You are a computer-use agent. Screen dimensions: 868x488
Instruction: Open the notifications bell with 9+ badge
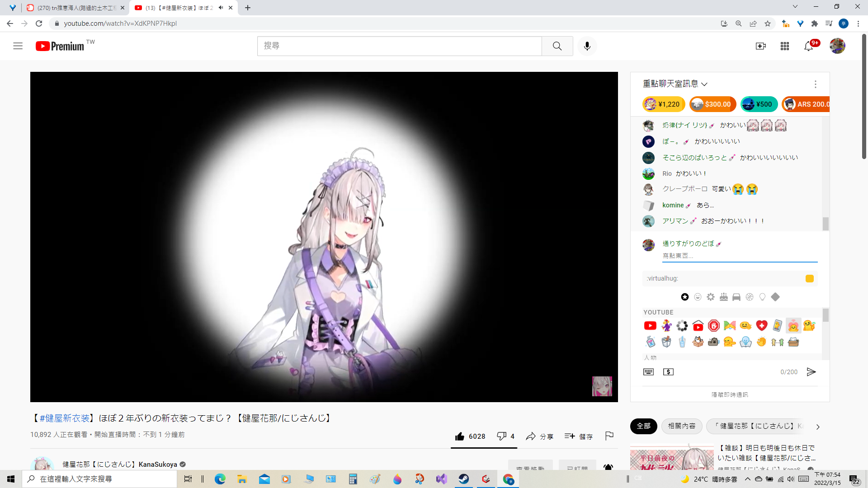[809, 46]
